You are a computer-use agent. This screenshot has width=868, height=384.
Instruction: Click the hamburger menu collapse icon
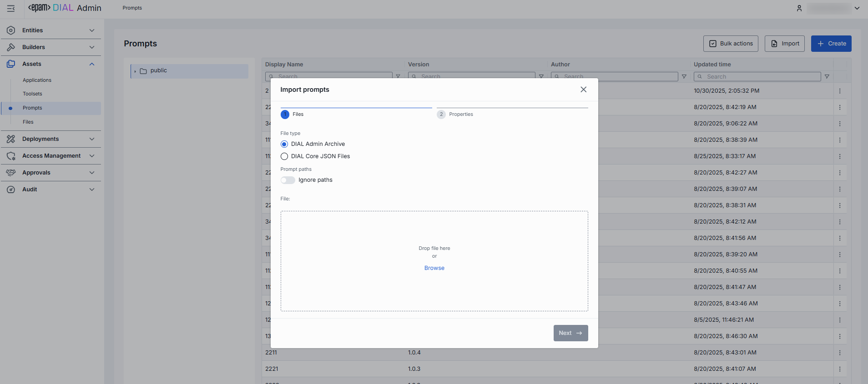[x=11, y=8]
